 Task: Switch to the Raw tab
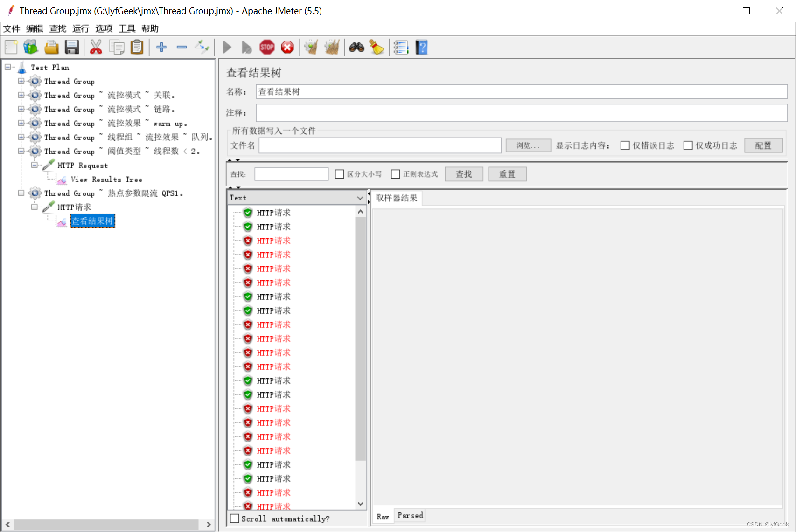tap(383, 517)
